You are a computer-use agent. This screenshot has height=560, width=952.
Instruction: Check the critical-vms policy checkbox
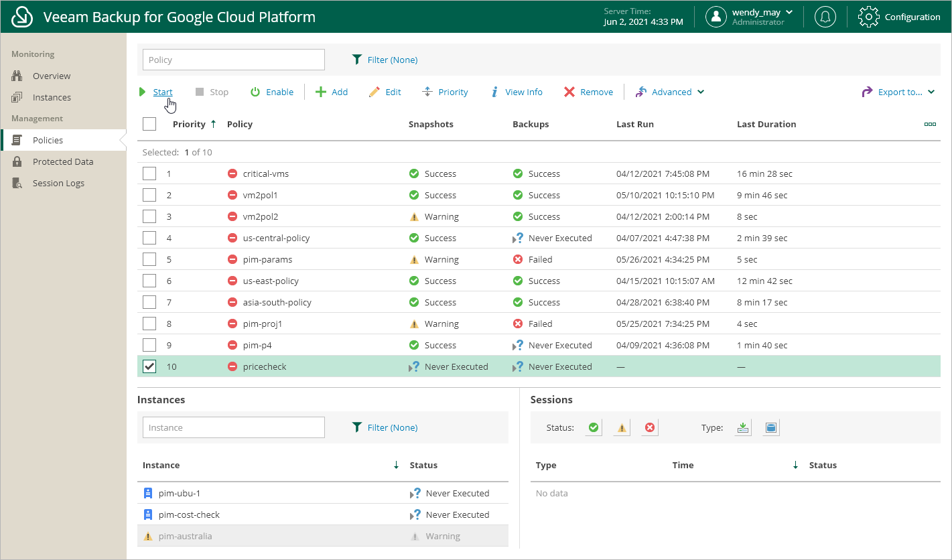tap(149, 173)
